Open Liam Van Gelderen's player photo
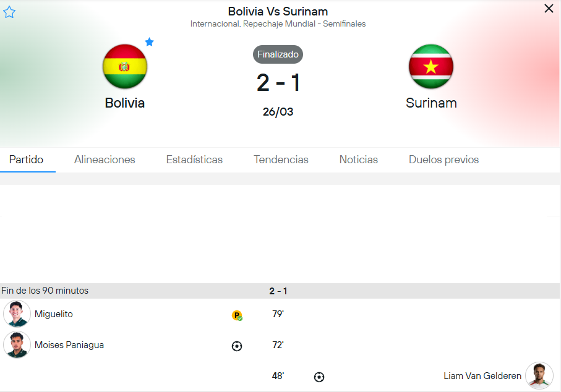Image resolution: width=561 pixels, height=392 pixels. tap(539, 376)
